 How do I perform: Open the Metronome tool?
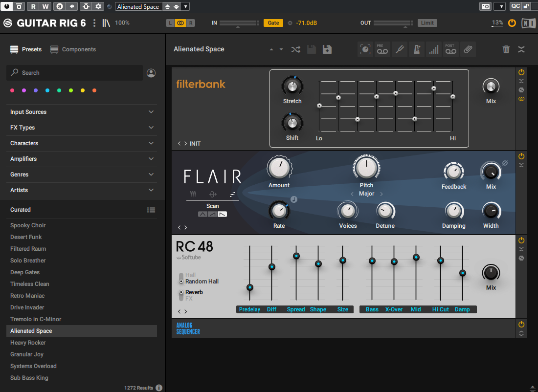(417, 49)
